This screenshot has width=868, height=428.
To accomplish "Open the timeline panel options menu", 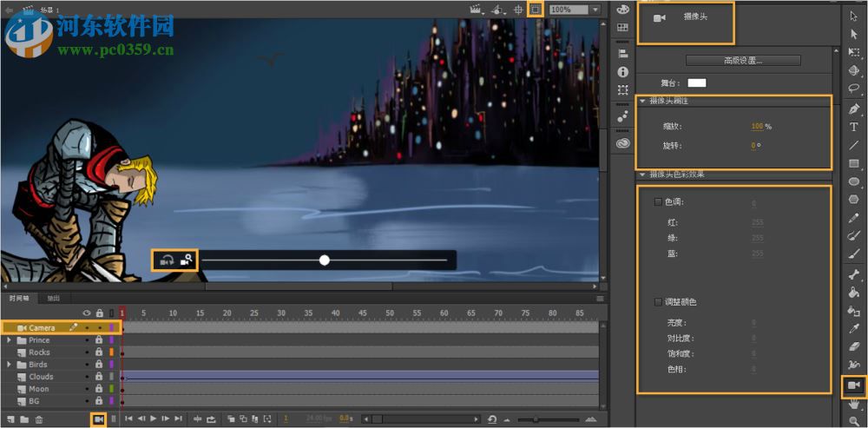I will [600, 299].
